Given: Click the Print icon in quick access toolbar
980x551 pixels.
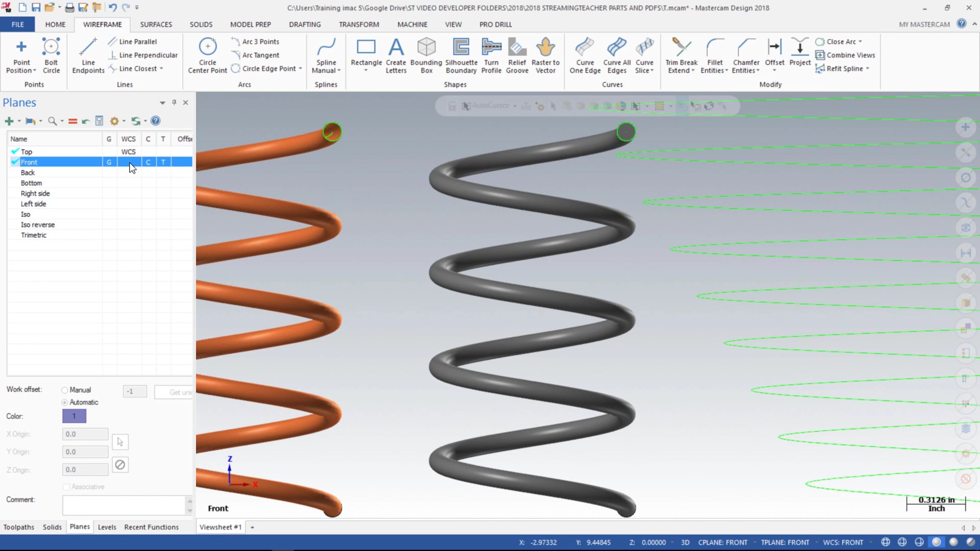Looking at the screenshot, I should click(x=69, y=8).
